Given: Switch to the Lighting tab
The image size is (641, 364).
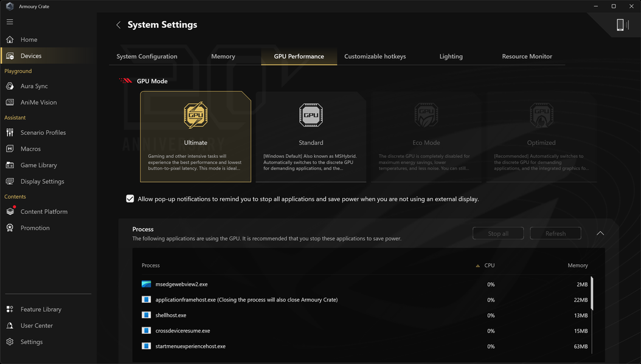Looking at the screenshot, I should [451, 57].
